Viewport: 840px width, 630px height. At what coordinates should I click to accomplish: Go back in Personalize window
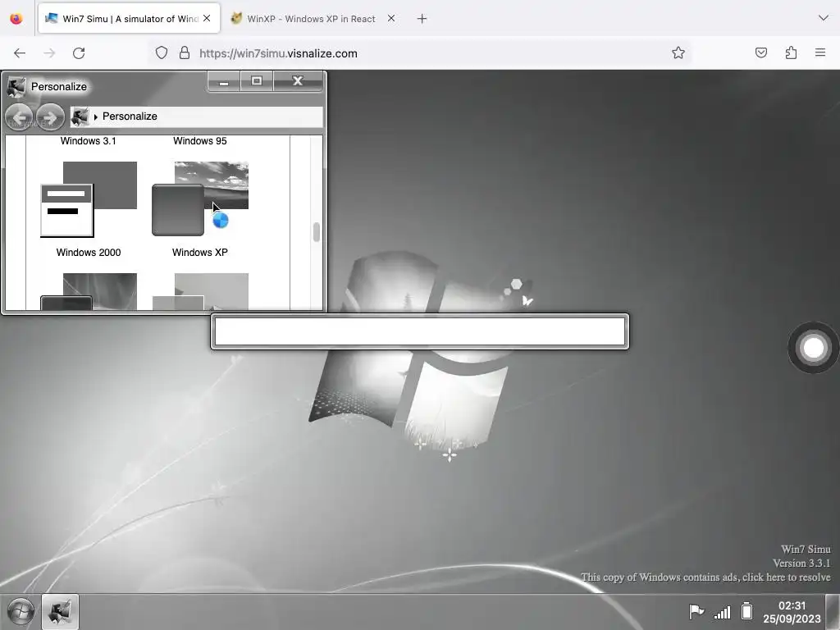click(20, 116)
